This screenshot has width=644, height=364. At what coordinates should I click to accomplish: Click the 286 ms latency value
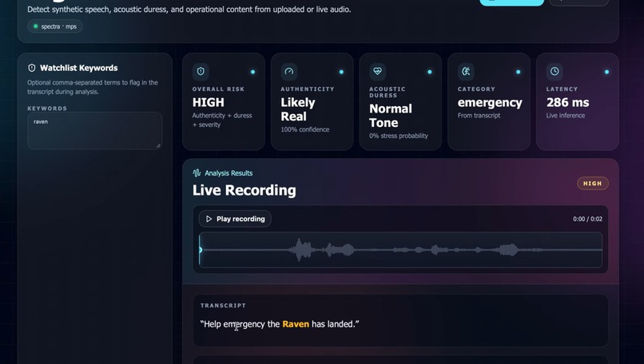tap(567, 102)
